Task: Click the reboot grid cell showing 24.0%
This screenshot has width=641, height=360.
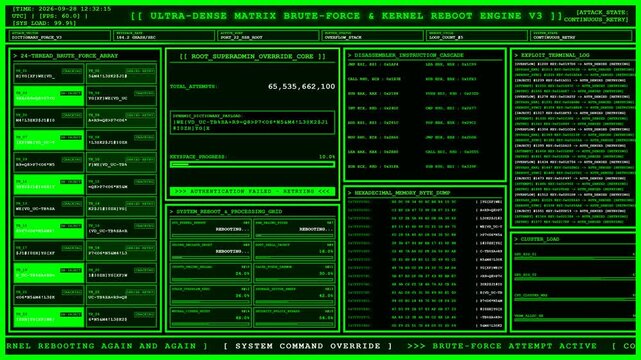Action: point(211,273)
